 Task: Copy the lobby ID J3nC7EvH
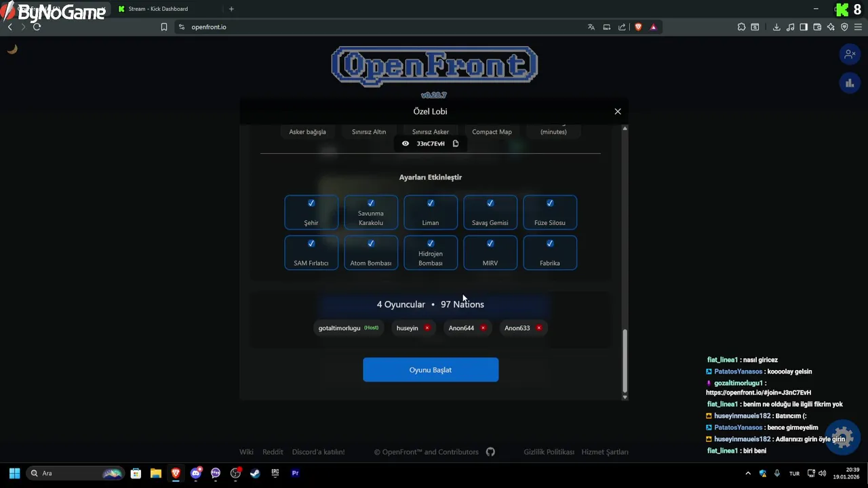(x=456, y=144)
